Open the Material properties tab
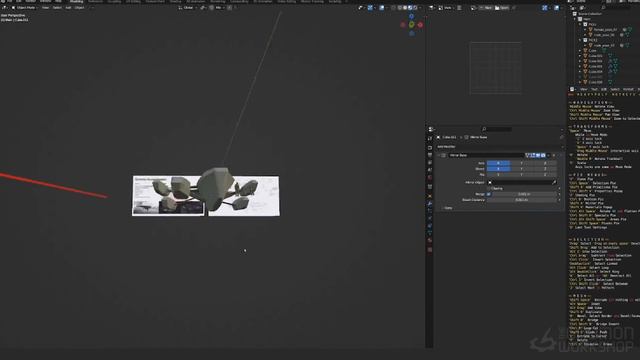Screen dimensions: 640x360 (430, 241)
